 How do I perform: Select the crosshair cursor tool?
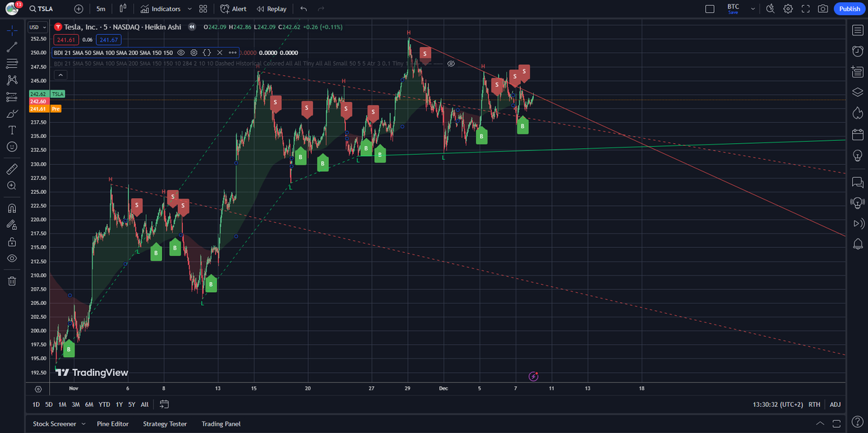coord(12,30)
